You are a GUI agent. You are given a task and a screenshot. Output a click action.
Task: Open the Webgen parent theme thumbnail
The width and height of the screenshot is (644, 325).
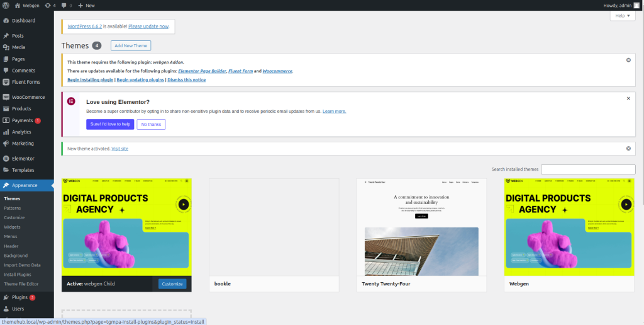(x=569, y=227)
